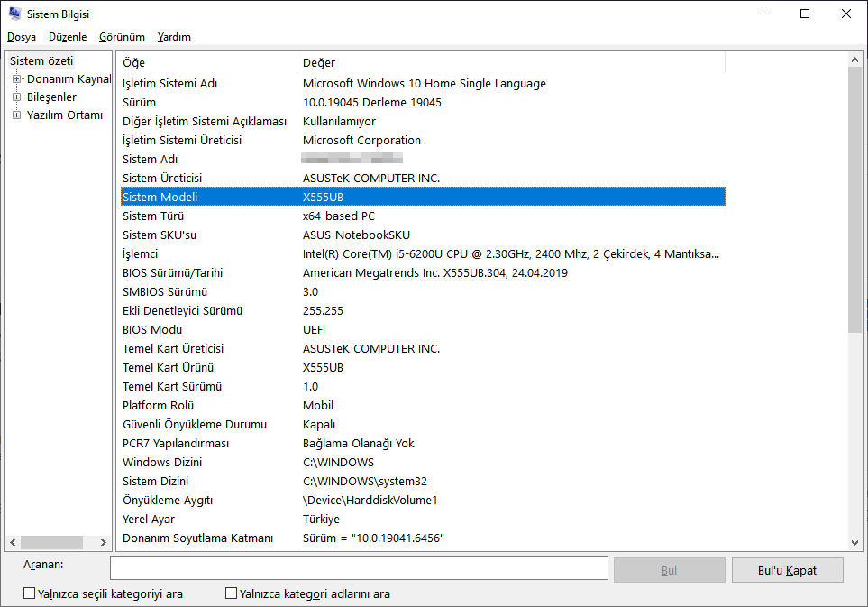
Task: Open the Düzenle menu
Action: [x=68, y=37]
